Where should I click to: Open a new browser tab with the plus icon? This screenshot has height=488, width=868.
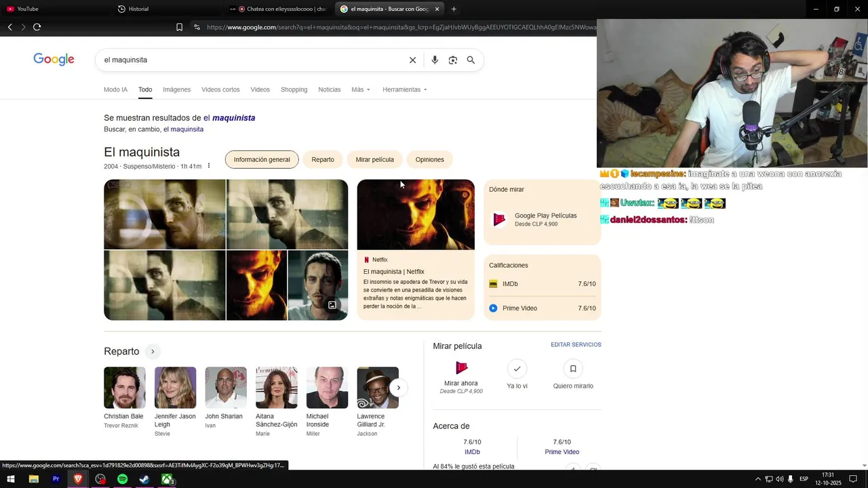pos(454,9)
